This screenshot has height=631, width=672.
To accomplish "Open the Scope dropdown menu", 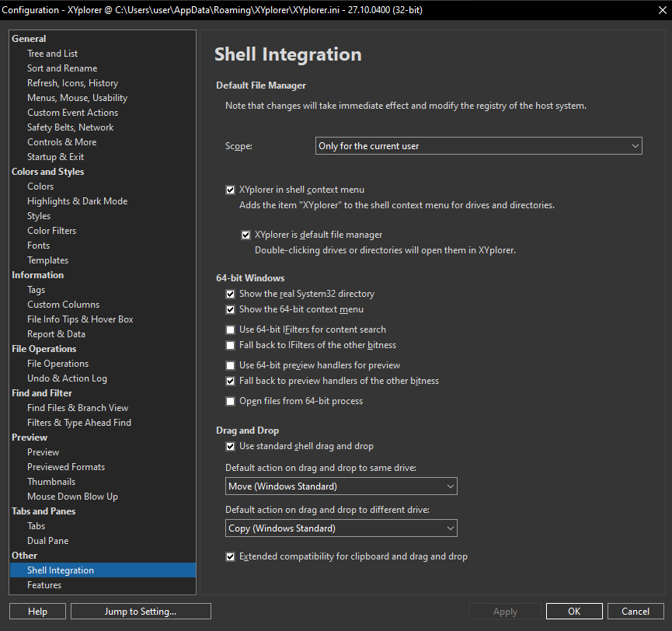I will coord(477,145).
